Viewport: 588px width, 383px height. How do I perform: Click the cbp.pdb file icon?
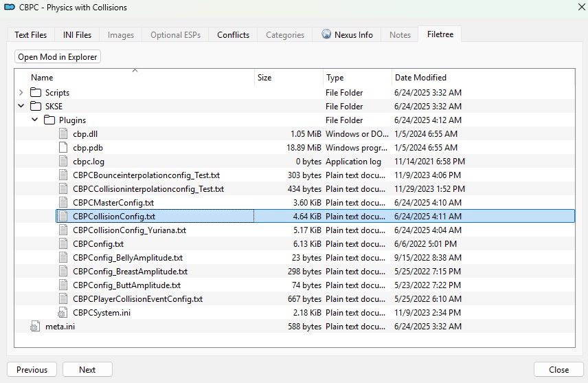click(x=63, y=148)
